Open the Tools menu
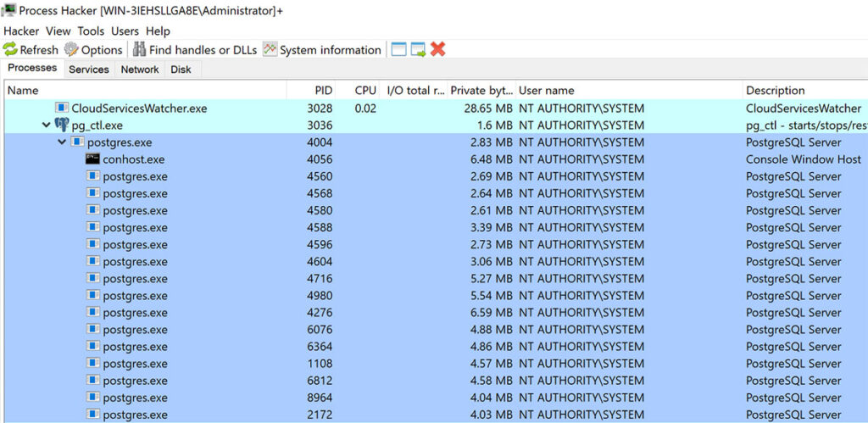This screenshot has height=423, width=868. tap(91, 31)
